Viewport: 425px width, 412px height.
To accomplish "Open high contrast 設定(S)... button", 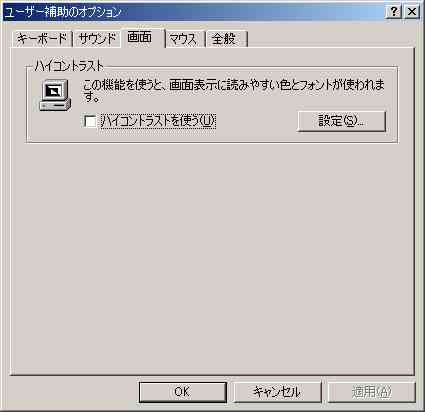I will click(x=341, y=121).
